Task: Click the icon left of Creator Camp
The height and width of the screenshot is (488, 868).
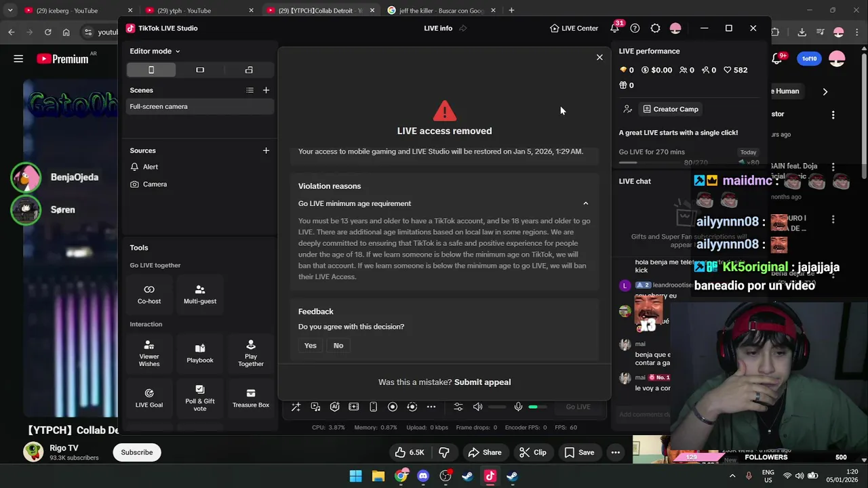Action: pos(627,109)
